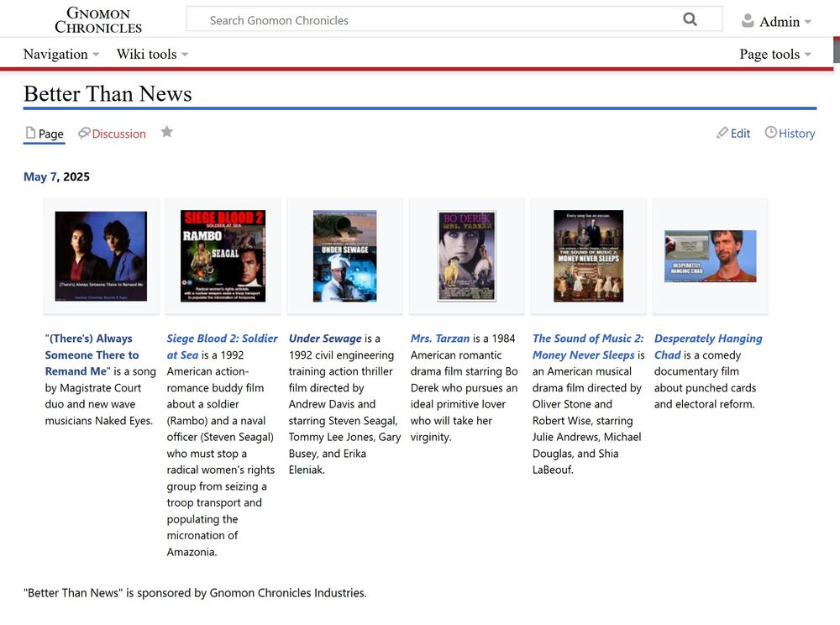840x625 pixels.
Task: Open the May 7 date link
Action: coord(39,176)
